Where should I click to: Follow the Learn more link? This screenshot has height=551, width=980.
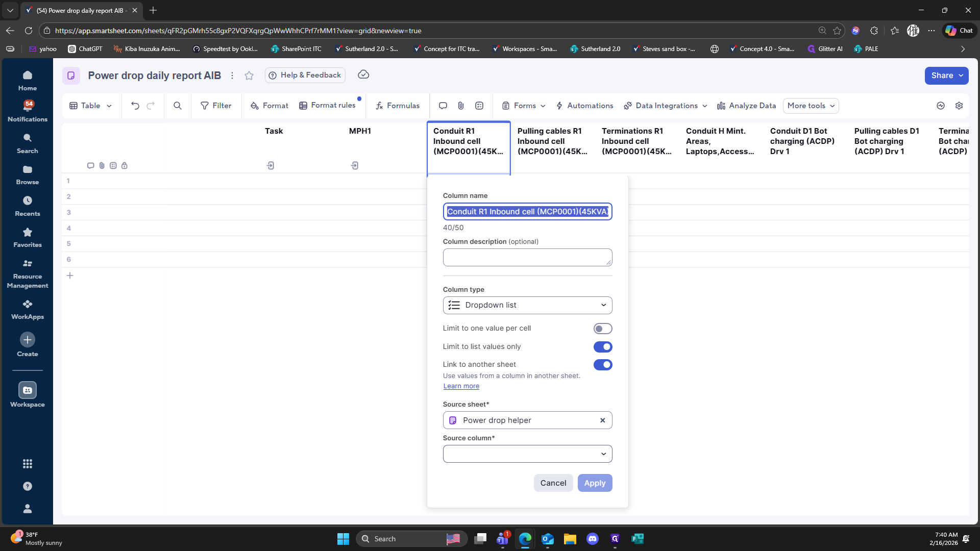click(461, 386)
